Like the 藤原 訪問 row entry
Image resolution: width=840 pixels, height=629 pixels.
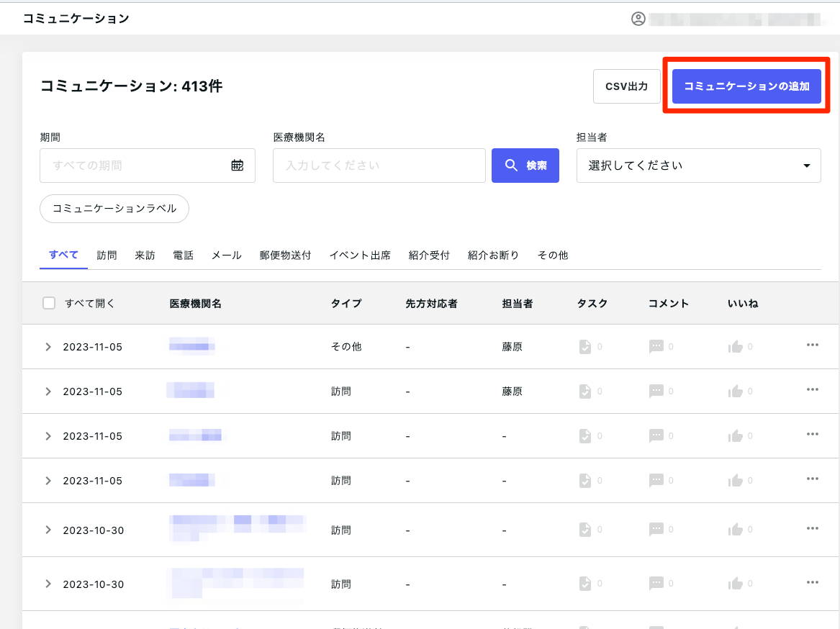[736, 391]
